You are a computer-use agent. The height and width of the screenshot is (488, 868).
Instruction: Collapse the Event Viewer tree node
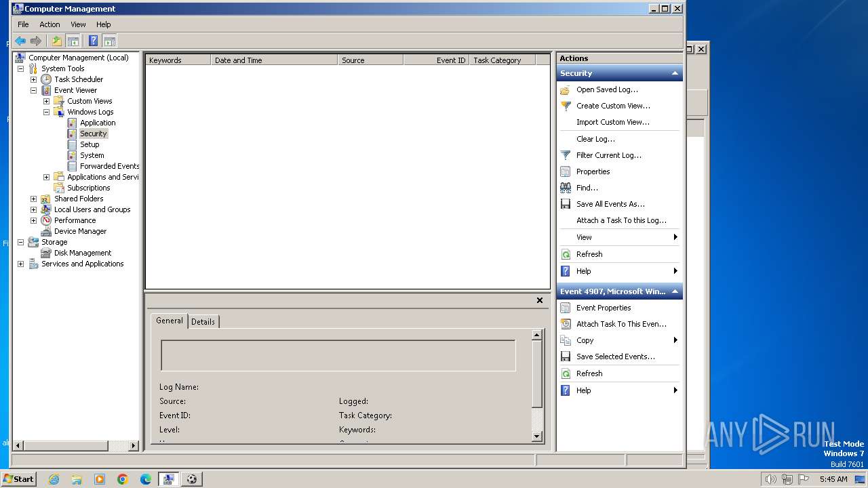pyautogui.click(x=33, y=90)
